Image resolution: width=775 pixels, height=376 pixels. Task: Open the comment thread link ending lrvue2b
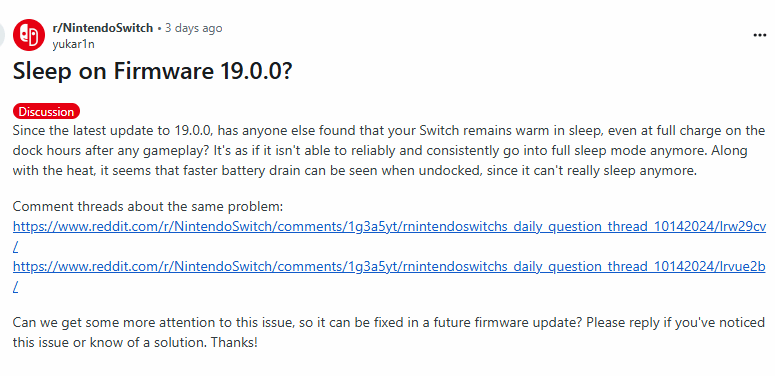tap(389, 267)
